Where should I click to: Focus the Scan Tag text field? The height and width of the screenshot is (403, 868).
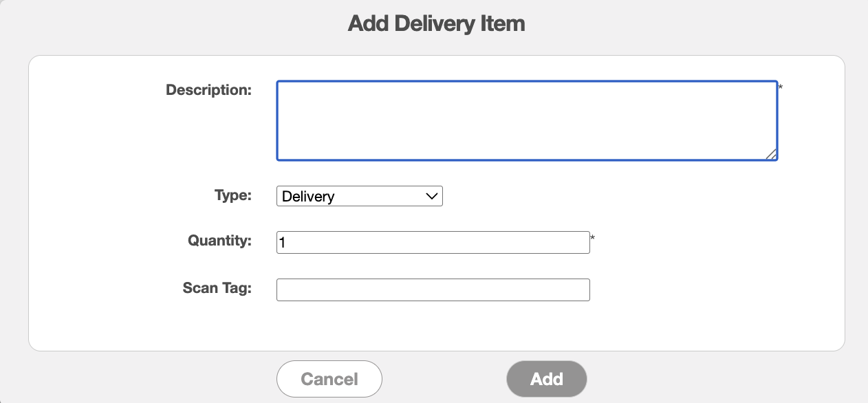tap(433, 290)
